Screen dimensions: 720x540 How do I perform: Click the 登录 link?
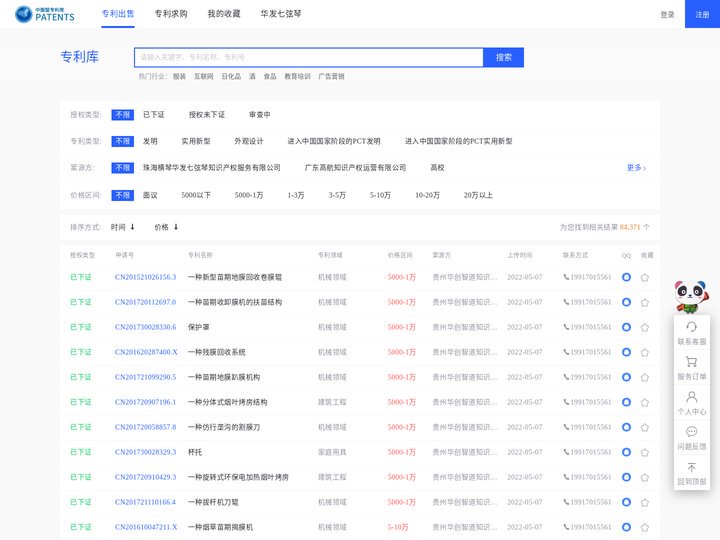coord(667,15)
